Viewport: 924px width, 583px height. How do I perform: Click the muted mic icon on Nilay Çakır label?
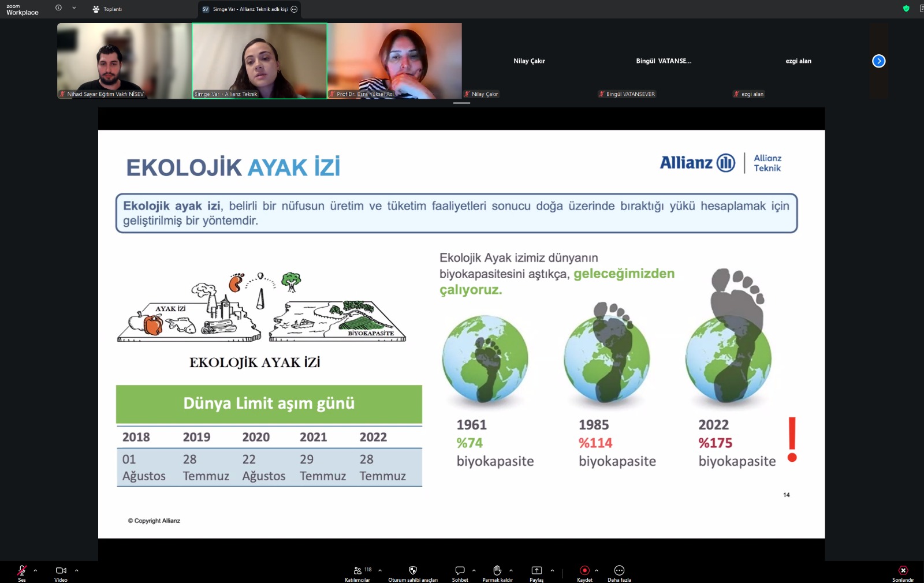467,94
